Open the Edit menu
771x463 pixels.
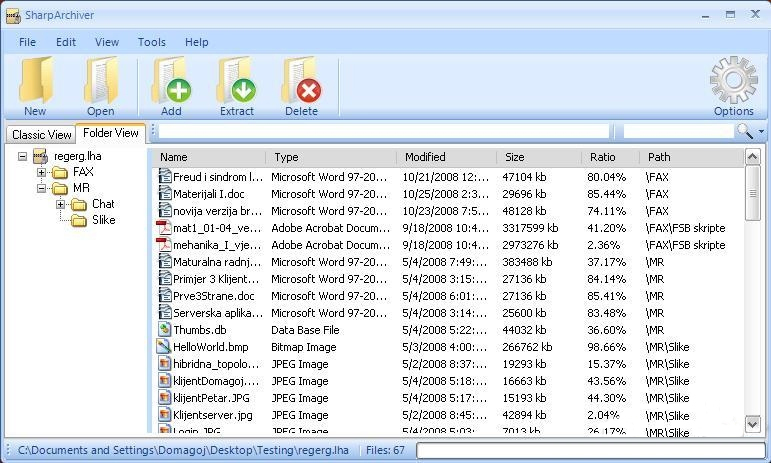(x=66, y=42)
